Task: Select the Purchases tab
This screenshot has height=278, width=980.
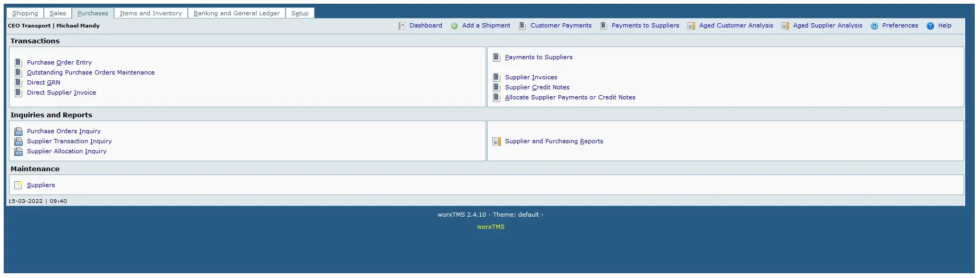Action: pyautogui.click(x=93, y=13)
